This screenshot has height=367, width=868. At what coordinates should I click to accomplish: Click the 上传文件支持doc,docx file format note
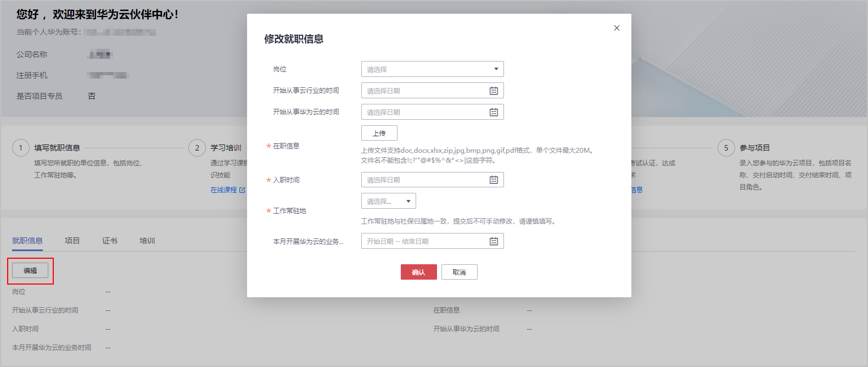point(478,155)
